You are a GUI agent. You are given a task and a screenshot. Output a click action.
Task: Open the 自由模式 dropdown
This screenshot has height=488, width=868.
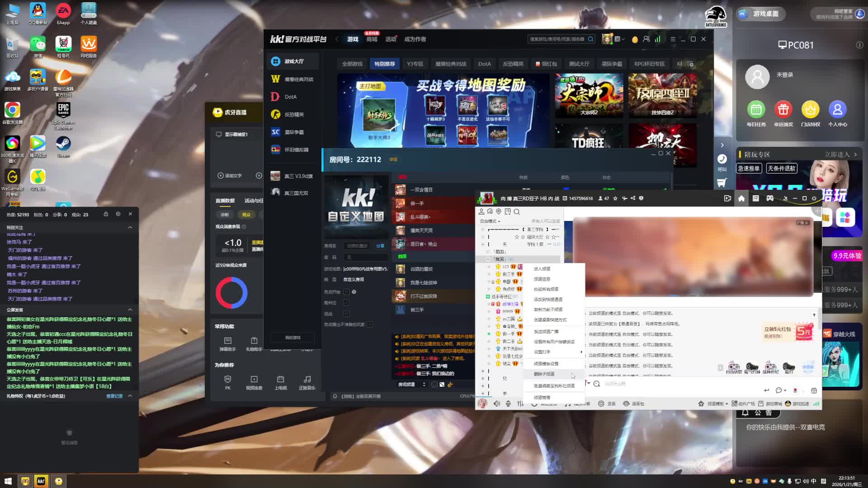click(x=490, y=221)
